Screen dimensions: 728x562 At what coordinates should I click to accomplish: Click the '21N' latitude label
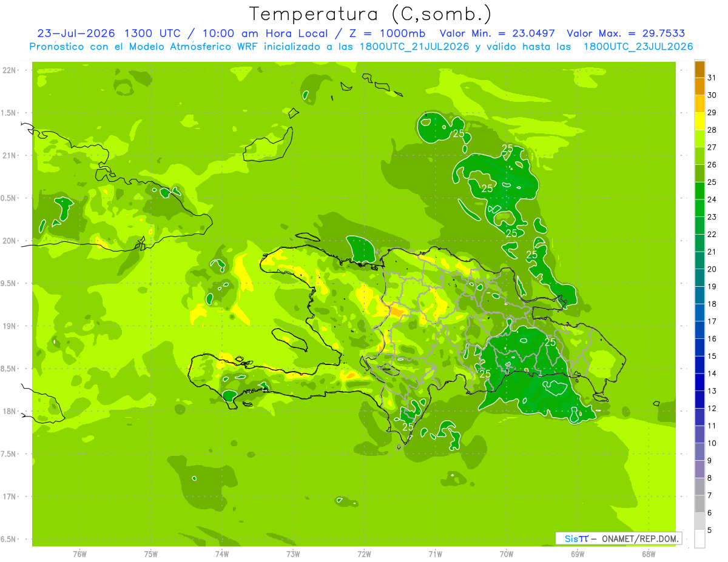pos(9,156)
